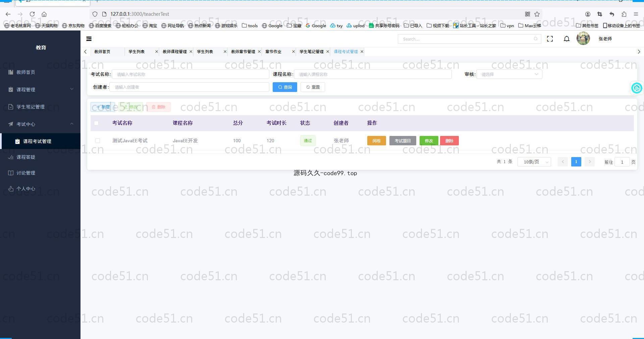Viewport: 644px width, 339px height.
Task: Close the 学生笔记管理 tab
Action: point(328,52)
